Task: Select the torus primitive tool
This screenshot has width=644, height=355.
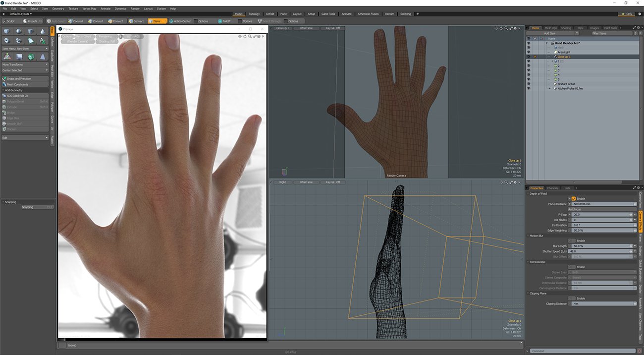Action: pos(6,40)
